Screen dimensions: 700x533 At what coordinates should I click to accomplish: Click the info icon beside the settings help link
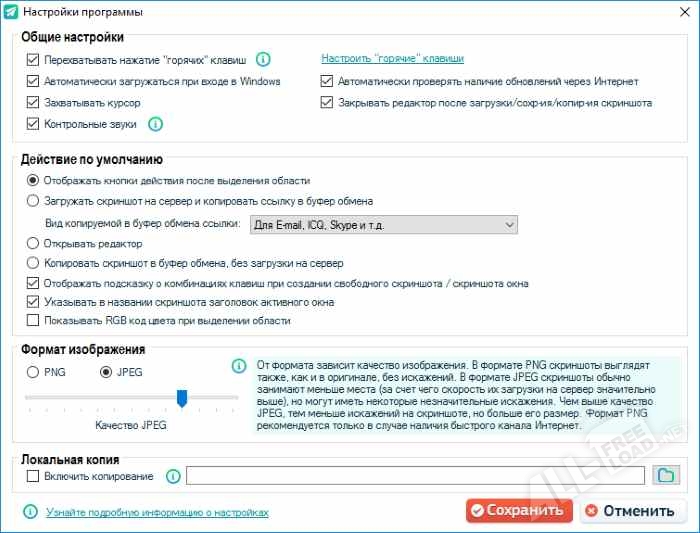pos(30,512)
